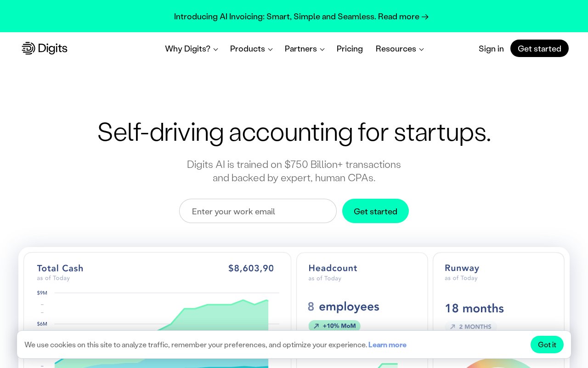Dismiss cookies with Got it button
The width and height of the screenshot is (588, 368).
tap(547, 345)
